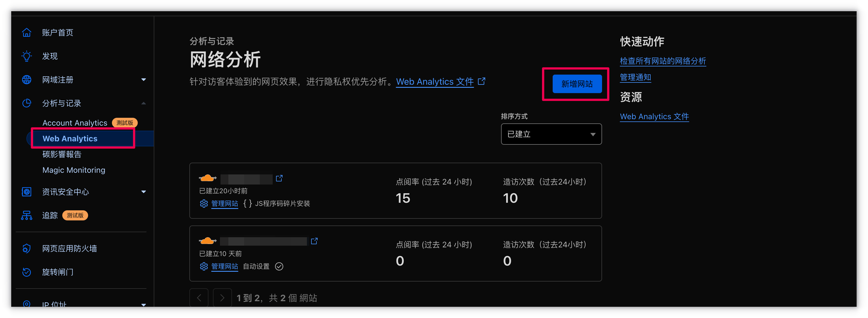
Task: Click the security center icon beside 资讯安全中心
Action: [27, 192]
